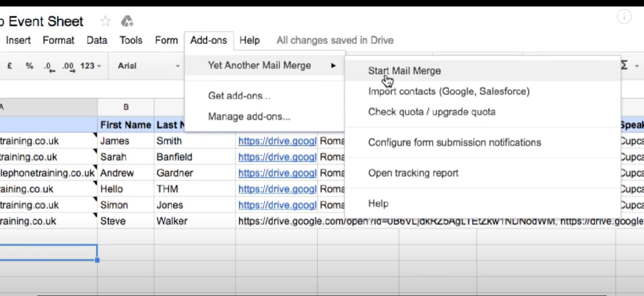Click the drive link in Simon row
Image resolution: width=644 pixels, height=296 pixels.
[x=277, y=205]
